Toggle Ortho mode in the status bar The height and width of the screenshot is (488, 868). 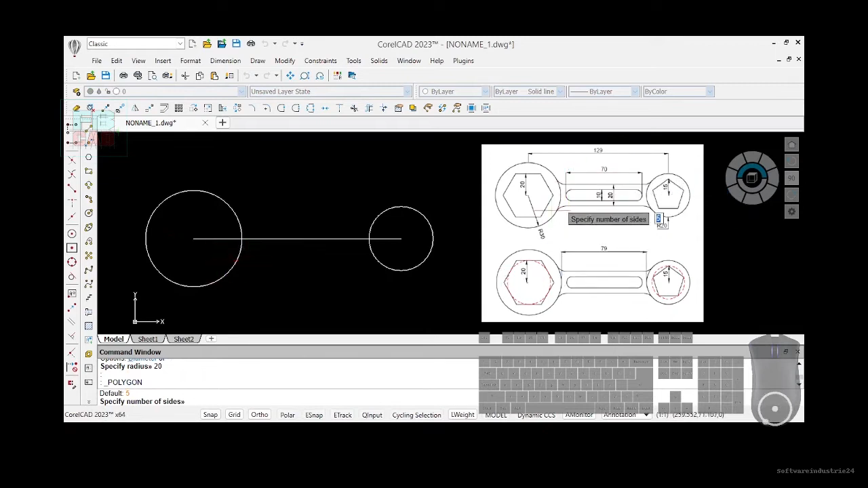(259, 415)
